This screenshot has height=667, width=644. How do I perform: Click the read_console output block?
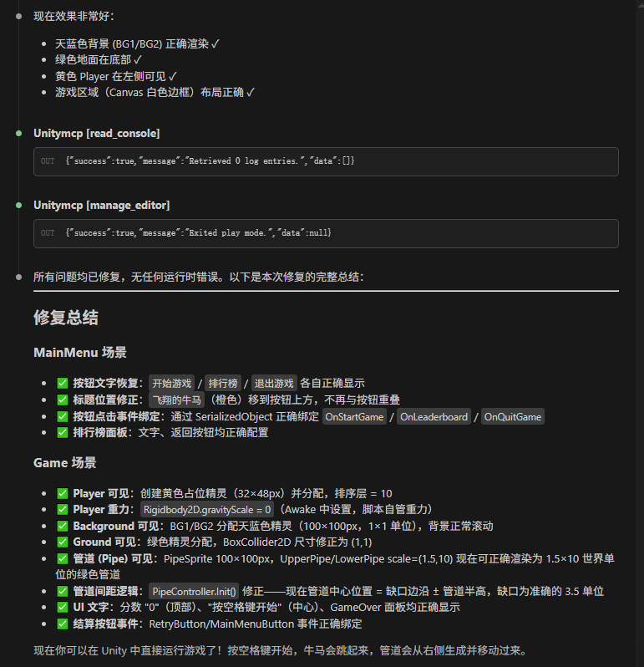(326, 161)
